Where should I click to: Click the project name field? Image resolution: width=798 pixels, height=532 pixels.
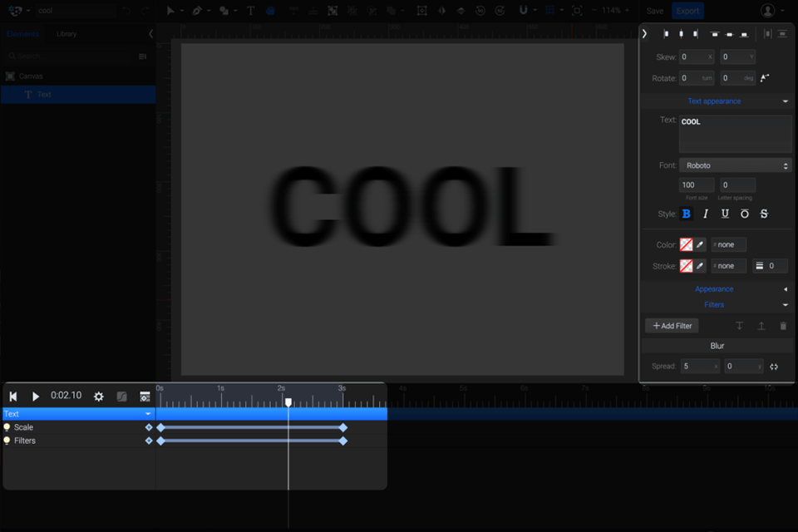click(x=76, y=10)
